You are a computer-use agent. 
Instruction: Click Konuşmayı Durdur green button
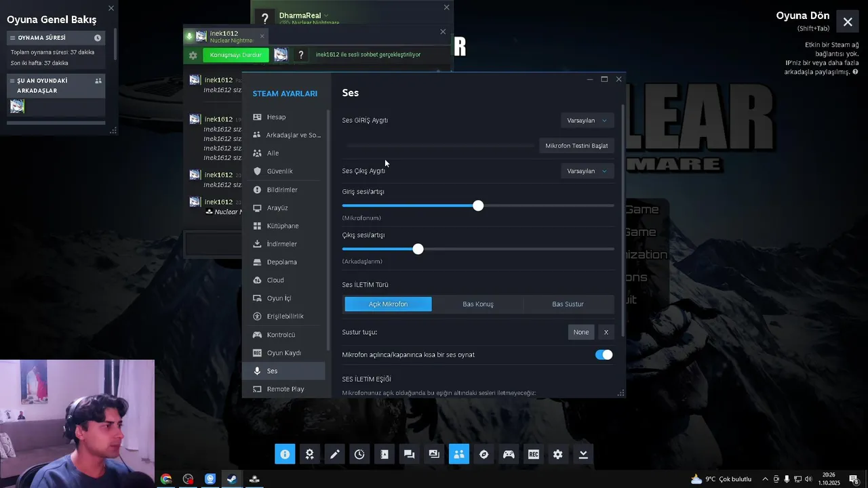click(236, 55)
